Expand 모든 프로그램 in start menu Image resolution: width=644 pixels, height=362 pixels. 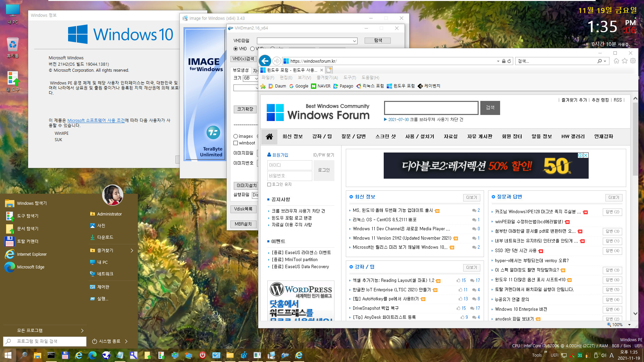coord(82,331)
